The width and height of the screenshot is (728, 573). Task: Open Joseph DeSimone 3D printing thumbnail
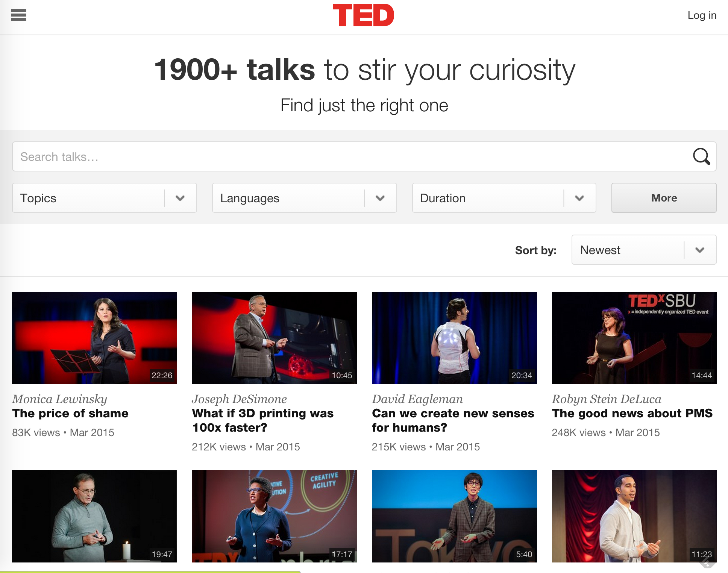pos(275,338)
